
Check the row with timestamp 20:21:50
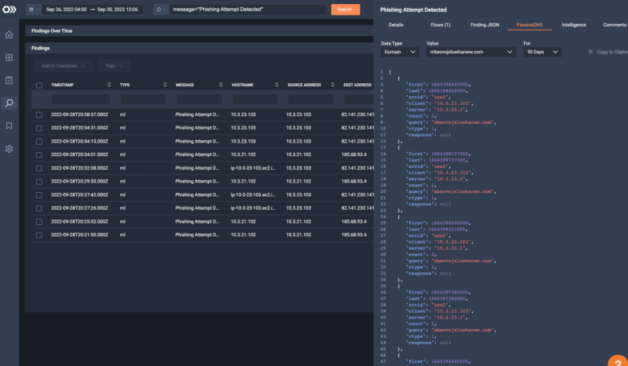(x=39, y=235)
